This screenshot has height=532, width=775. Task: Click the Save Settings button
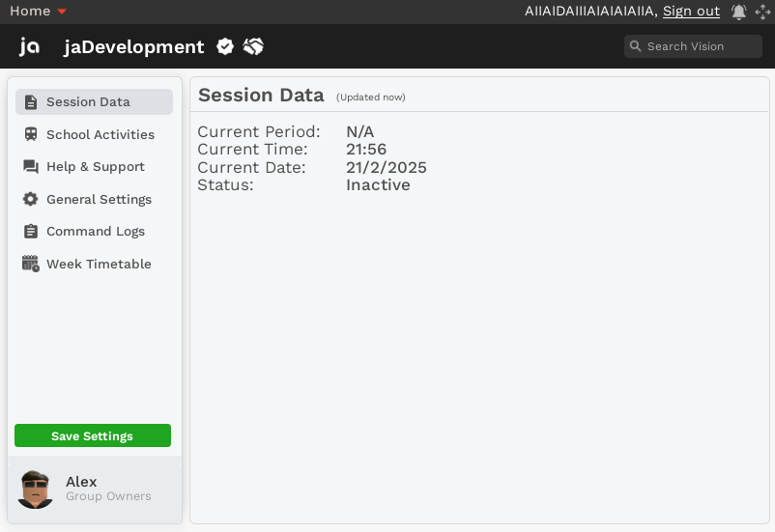(93, 435)
